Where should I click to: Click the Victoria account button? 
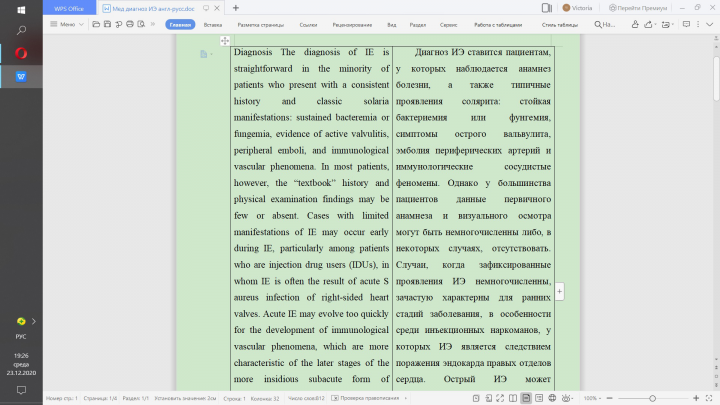[x=577, y=8]
